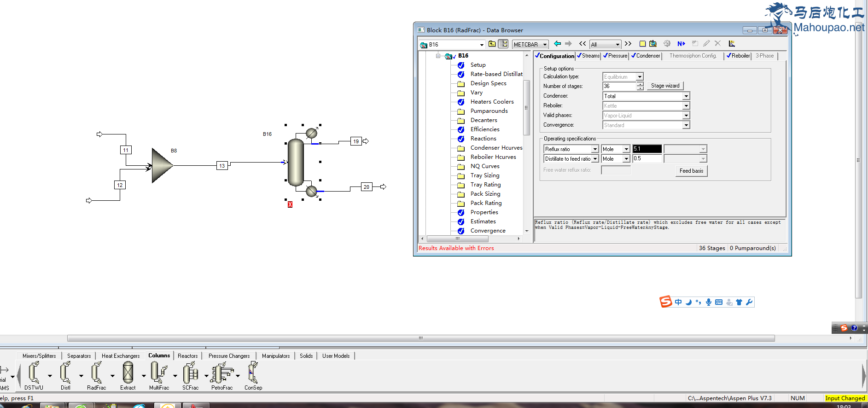Open the Separators model library tab
Image resolution: width=868 pixels, height=408 pixels.
point(79,356)
